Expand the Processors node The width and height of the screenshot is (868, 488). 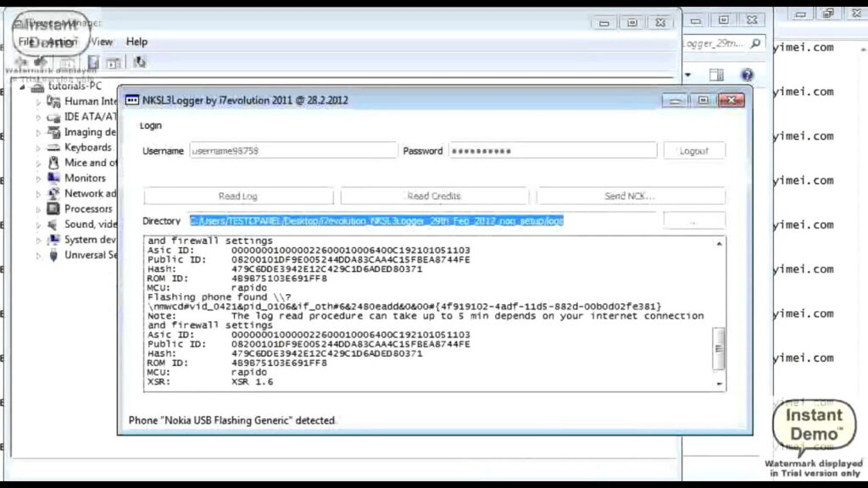pyautogui.click(x=38, y=210)
